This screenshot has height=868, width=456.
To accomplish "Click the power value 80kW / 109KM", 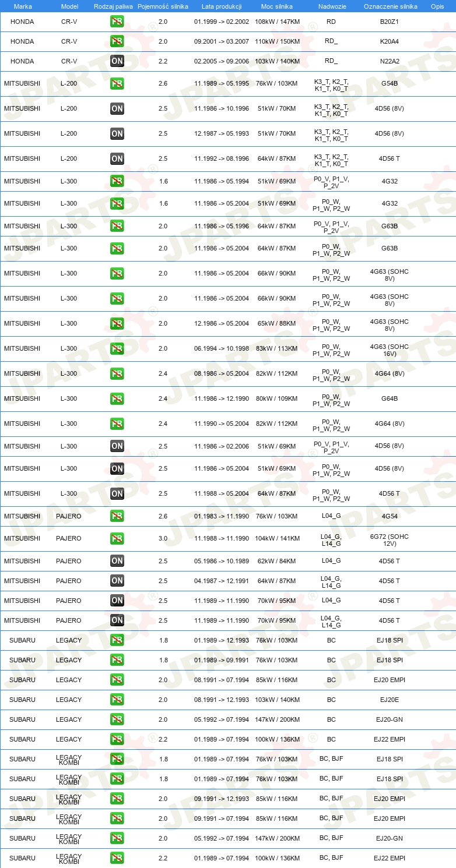I will point(277,398).
